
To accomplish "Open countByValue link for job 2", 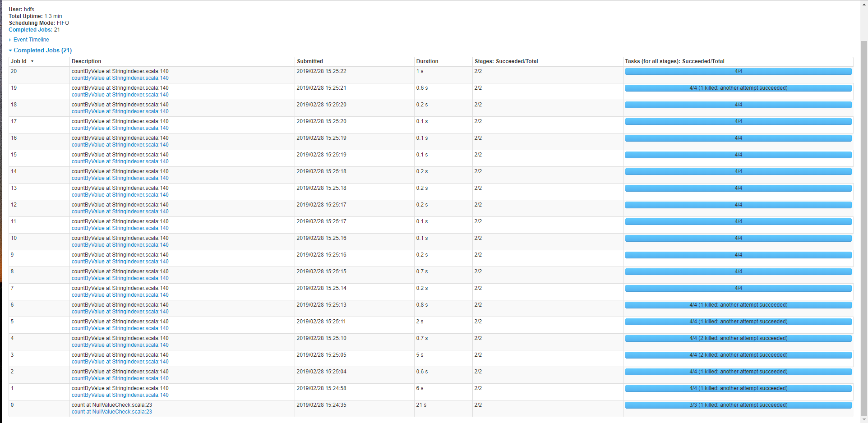I will pyautogui.click(x=120, y=378).
